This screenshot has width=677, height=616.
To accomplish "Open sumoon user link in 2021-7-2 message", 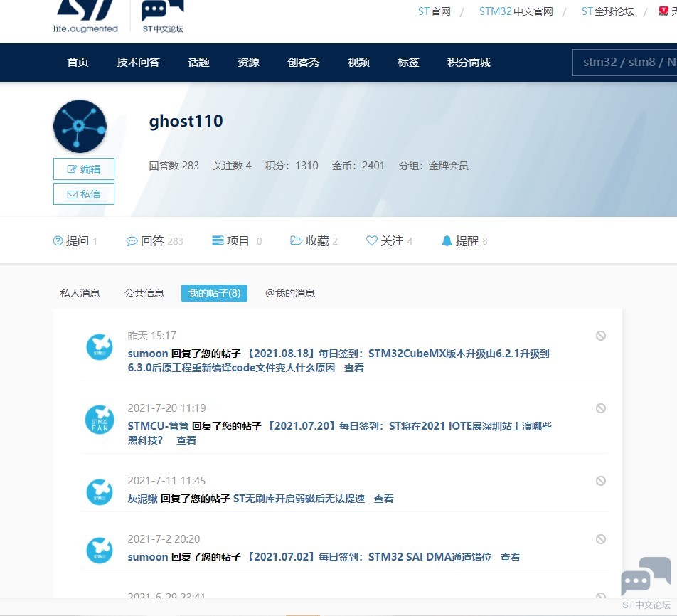I will [148, 557].
